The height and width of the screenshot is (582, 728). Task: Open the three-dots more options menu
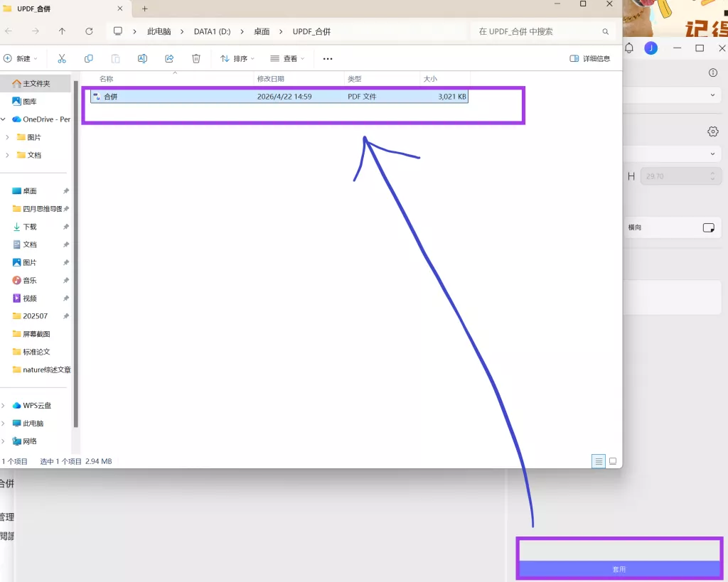pyautogui.click(x=328, y=58)
